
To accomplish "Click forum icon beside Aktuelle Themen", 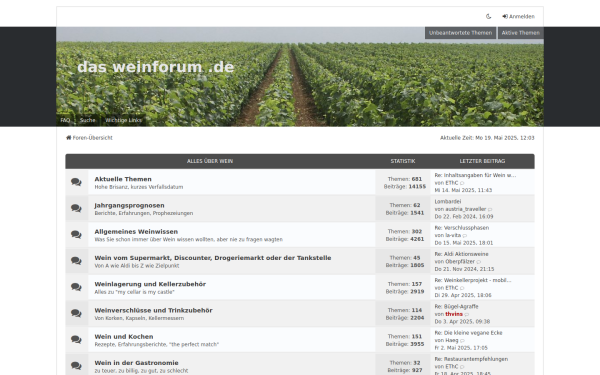I will (76, 182).
